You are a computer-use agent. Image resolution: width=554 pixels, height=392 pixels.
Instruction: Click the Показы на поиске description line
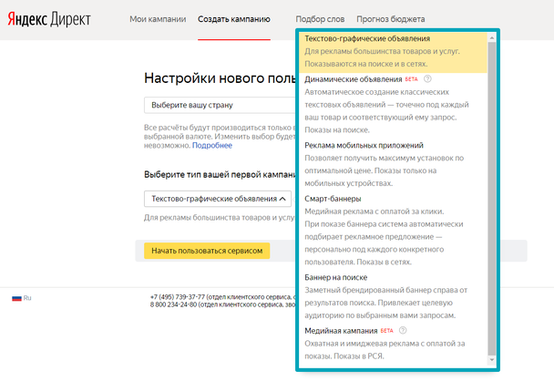coord(337,130)
